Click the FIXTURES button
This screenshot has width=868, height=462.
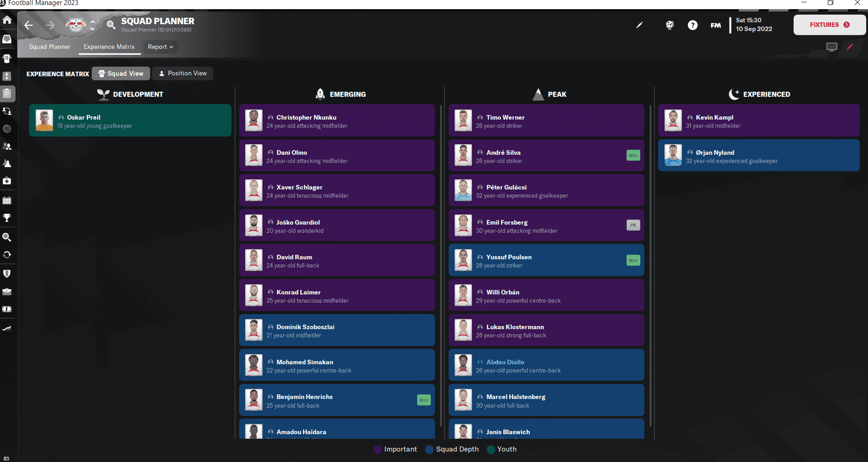coord(830,25)
